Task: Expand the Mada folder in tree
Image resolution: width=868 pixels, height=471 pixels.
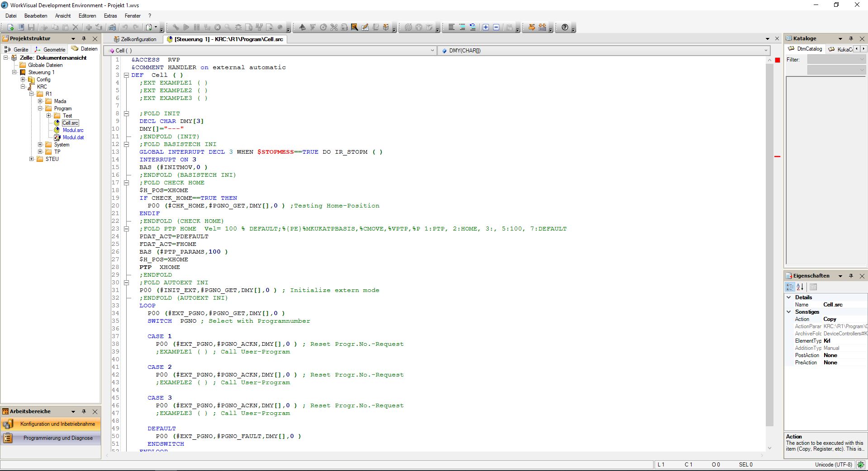Action: (x=40, y=101)
